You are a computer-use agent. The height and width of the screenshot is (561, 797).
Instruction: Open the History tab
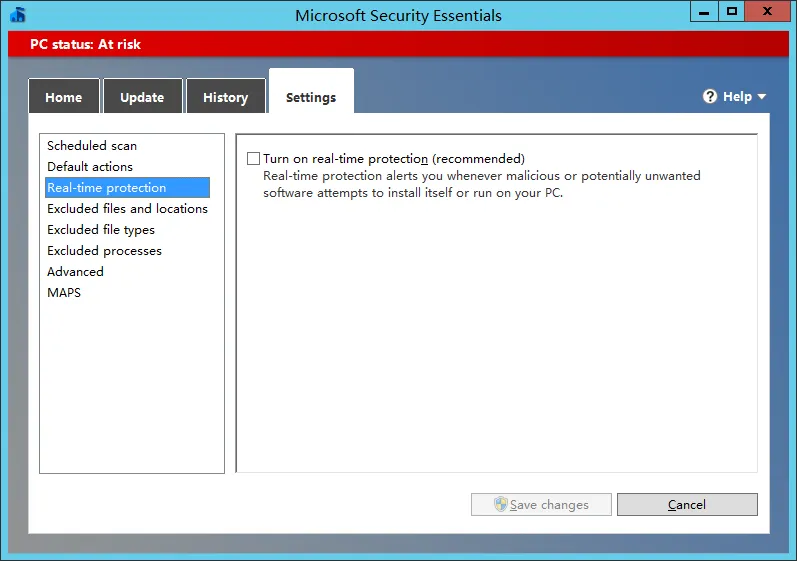tap(226, 96)
